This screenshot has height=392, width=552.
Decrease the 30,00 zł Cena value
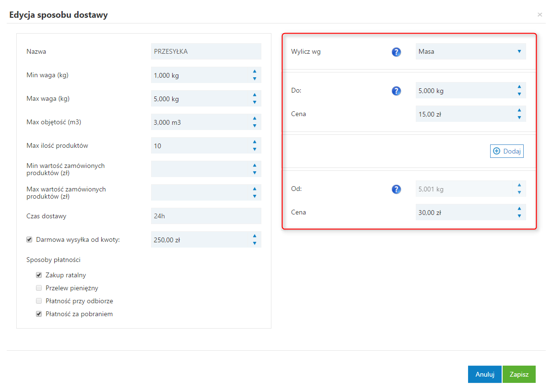point(519,216)
